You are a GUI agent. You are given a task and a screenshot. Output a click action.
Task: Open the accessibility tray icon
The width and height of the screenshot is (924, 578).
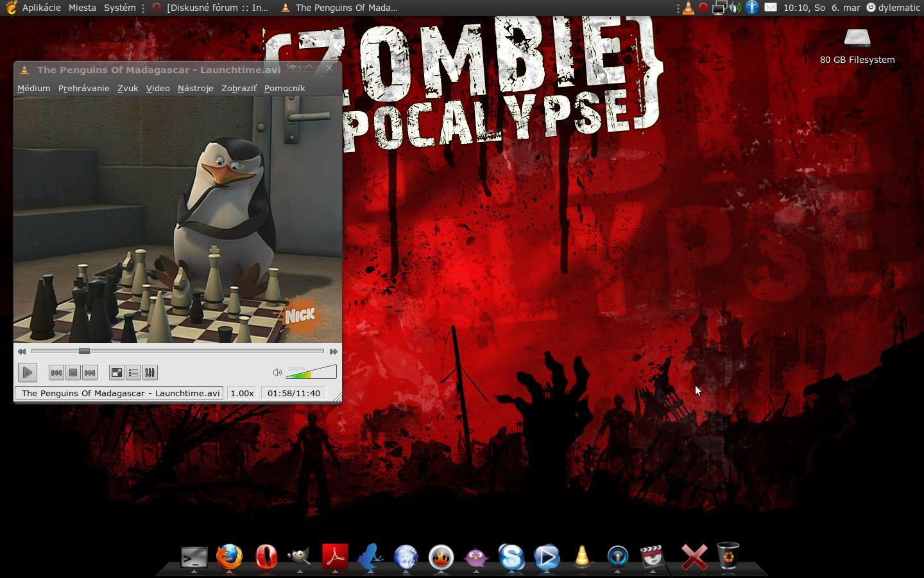(752, 8)
